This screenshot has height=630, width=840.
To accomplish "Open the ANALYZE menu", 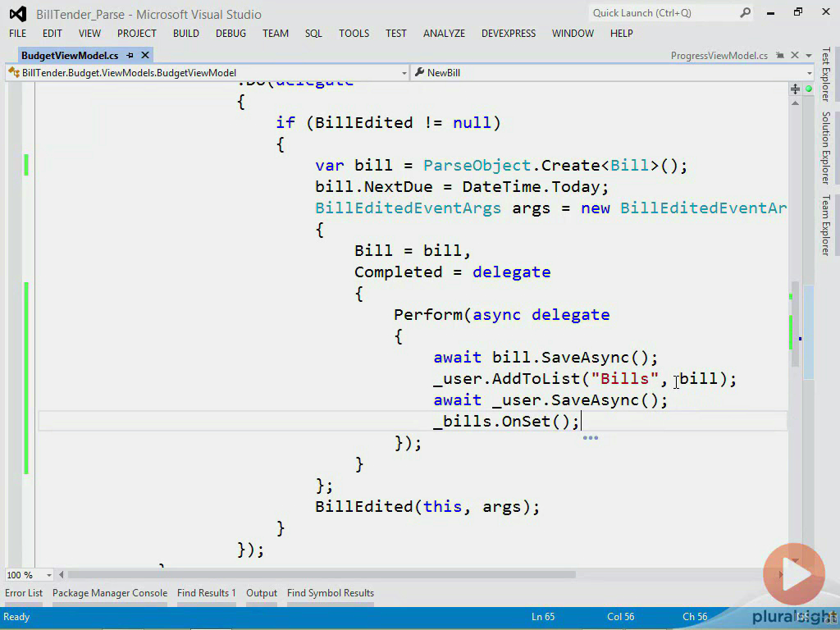I will [x=444, y=33].
